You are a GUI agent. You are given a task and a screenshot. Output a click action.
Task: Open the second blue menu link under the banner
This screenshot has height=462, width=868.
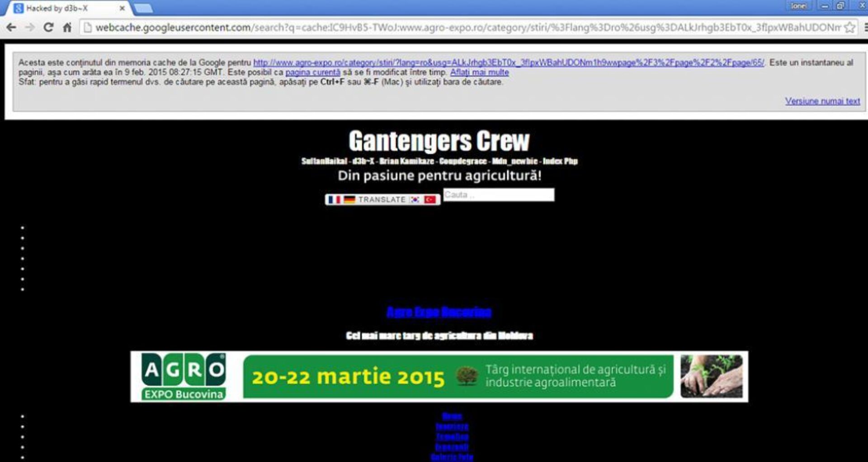[452, 426]
